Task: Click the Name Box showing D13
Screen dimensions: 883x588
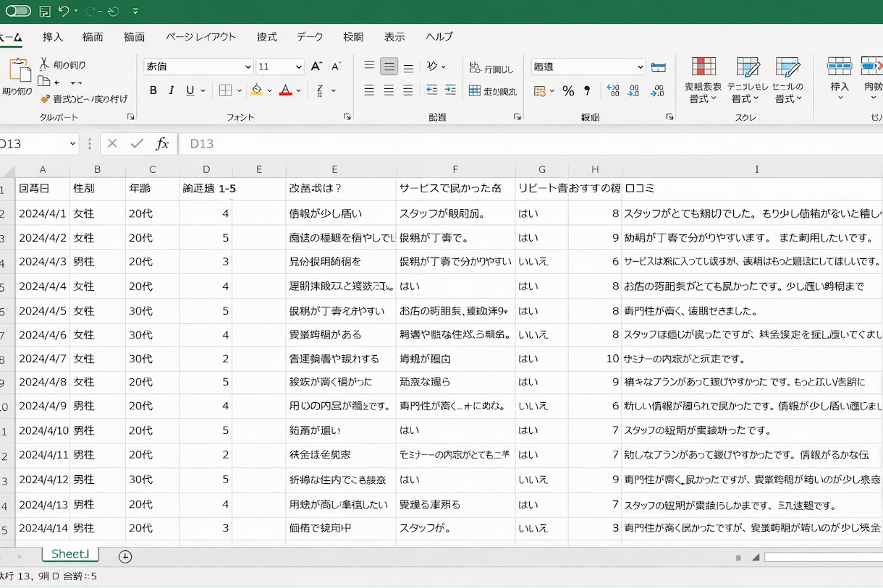Action: pyautogui.click(x=39, y=143)
